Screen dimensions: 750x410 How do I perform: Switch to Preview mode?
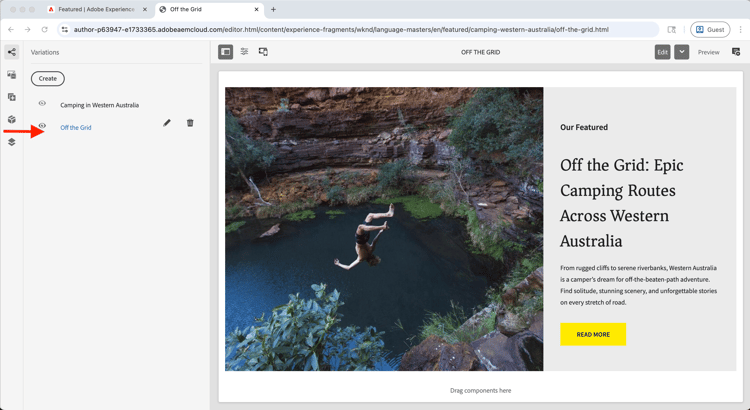[708, 52]
